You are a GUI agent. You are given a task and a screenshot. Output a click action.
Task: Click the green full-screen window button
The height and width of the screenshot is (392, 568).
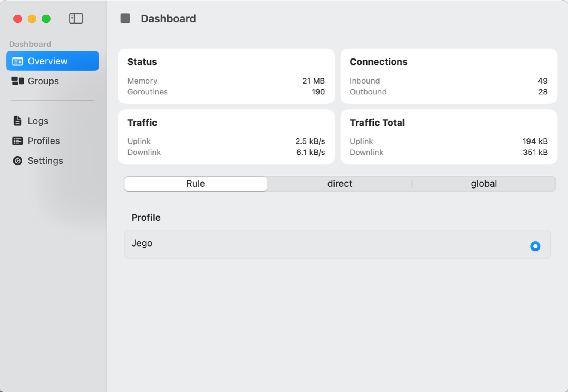[x=46, y=19]
